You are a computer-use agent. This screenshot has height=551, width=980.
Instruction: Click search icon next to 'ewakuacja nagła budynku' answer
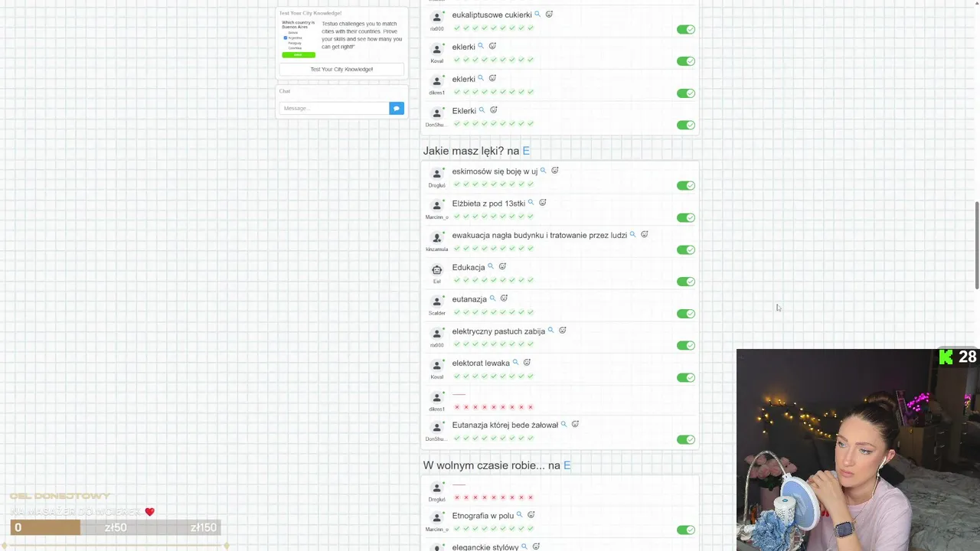632,234
